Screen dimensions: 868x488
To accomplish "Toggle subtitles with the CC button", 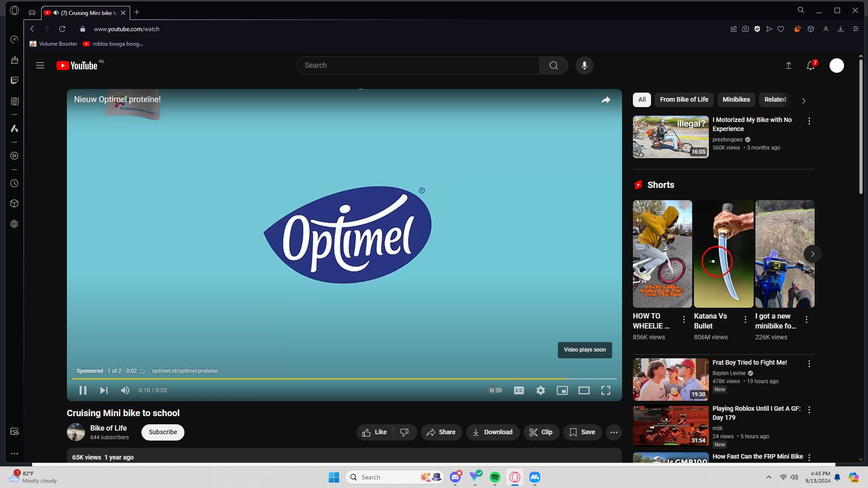I will tap(519, 390).
